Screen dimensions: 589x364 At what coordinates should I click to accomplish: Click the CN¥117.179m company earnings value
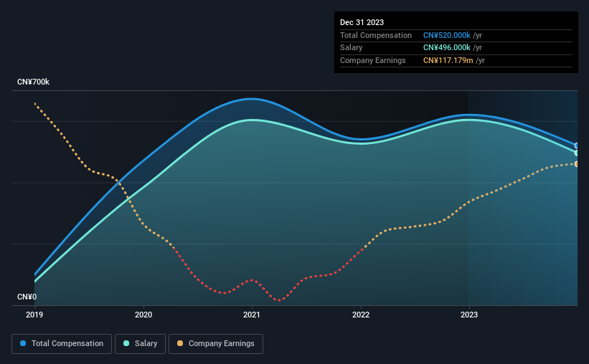click(x=448, y=60)
